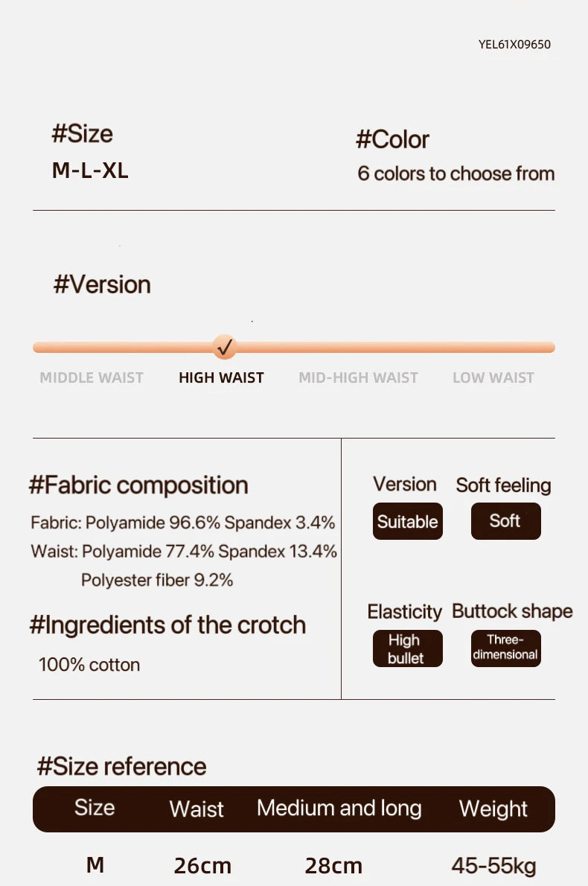588x886 pixels.
Task: Click the High bullet elasticity badge
Action: [408, 648]
